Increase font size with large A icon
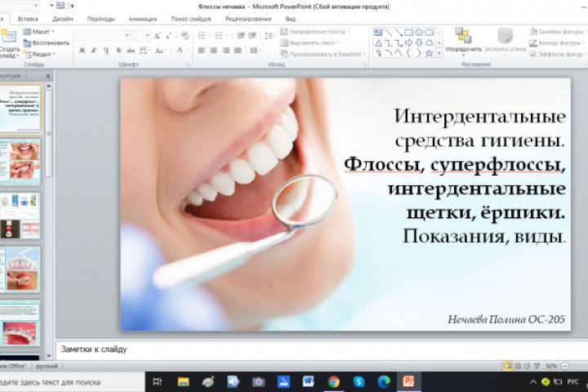The width and height of the screenshot is (588, 392). [x=157, y=36]
